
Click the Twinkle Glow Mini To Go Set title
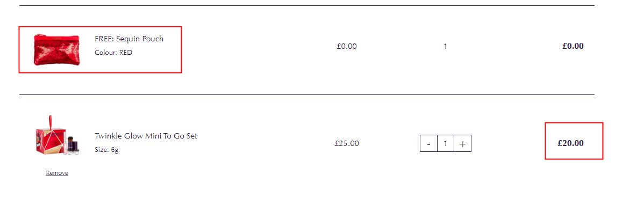click(146, 136)
